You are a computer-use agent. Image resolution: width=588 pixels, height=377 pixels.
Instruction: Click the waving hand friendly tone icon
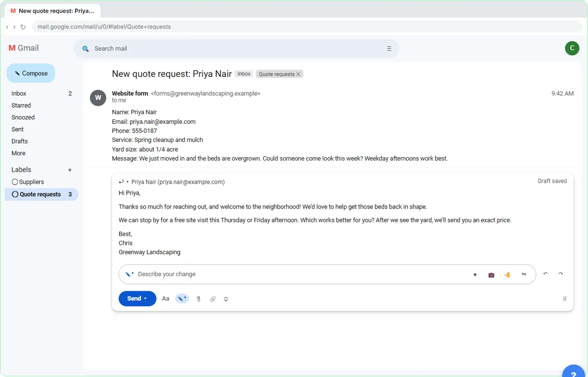pos(507,275)
